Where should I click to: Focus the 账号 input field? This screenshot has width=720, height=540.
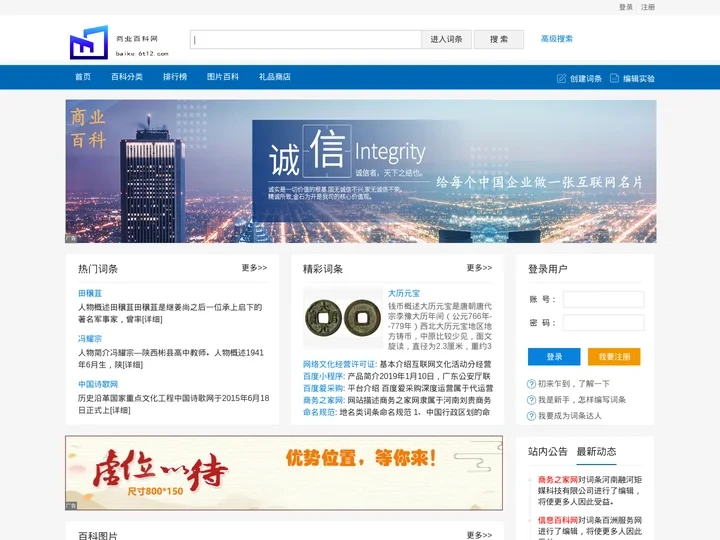point(603,299)
